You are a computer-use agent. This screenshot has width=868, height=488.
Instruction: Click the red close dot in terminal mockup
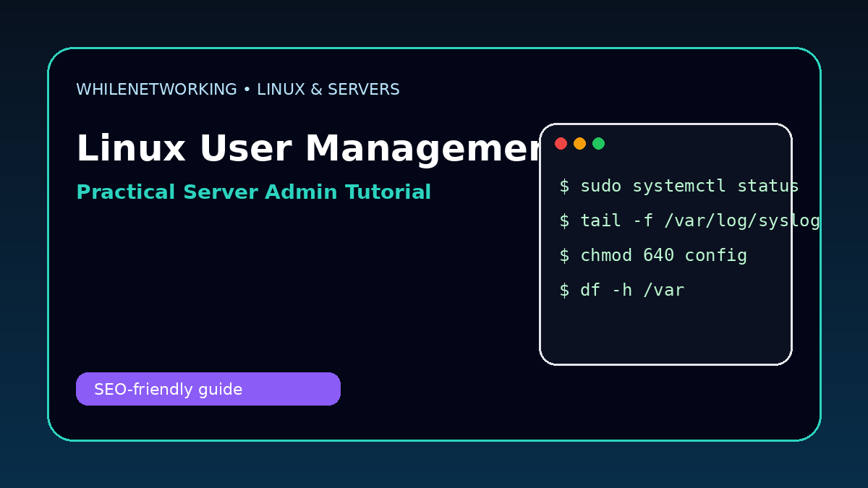[561, 143]
